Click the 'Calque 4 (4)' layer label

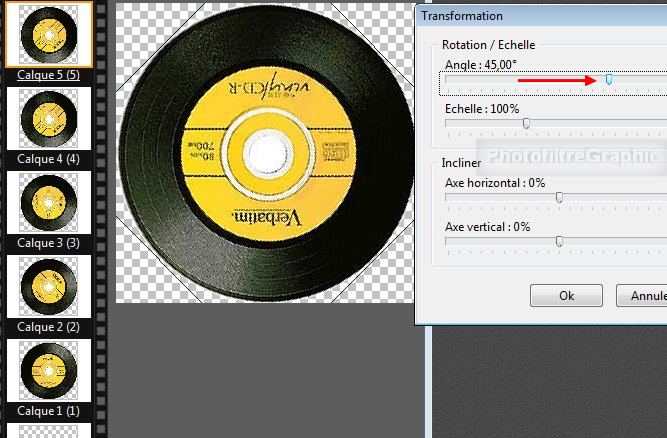tap(49, 158)
